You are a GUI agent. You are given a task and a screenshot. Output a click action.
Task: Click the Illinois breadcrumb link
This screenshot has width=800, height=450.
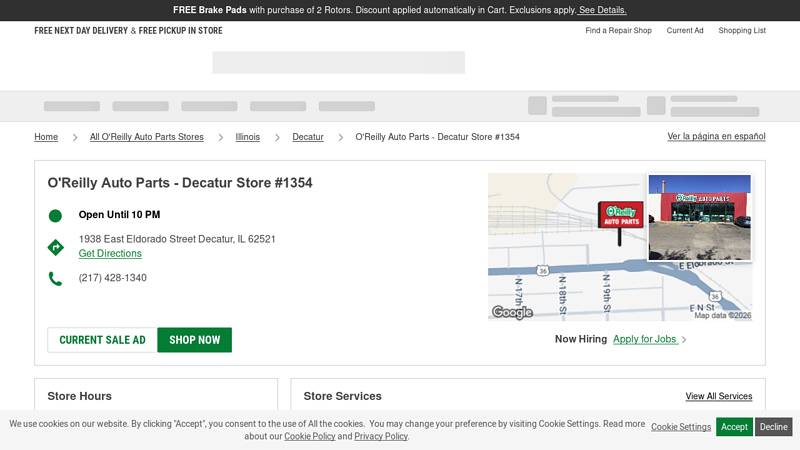coord(247,137)
